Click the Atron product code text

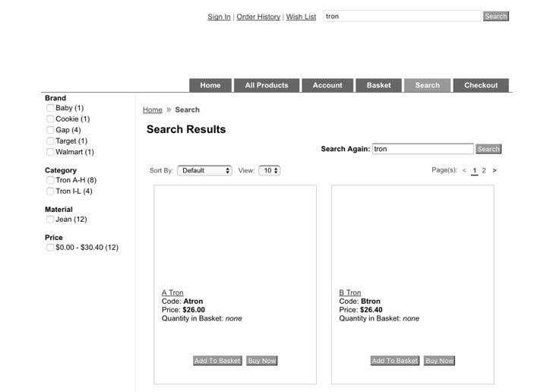click(193, 302)
